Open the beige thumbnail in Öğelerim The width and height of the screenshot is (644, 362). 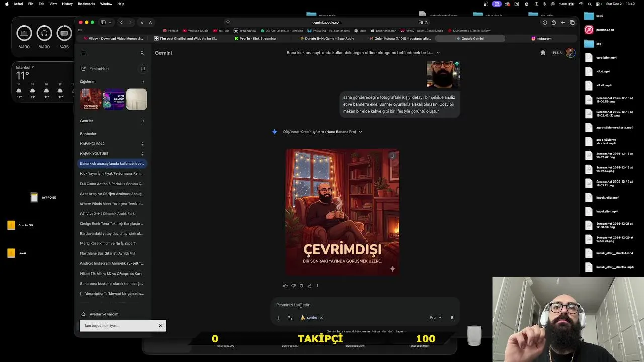[136, 99]
